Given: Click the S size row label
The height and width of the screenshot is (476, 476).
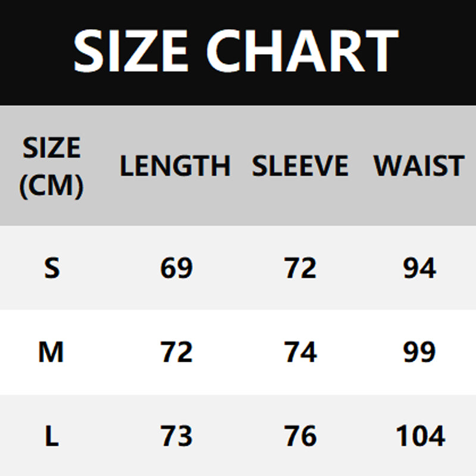Looking at the screenshot, I should [x=52, y=268].
